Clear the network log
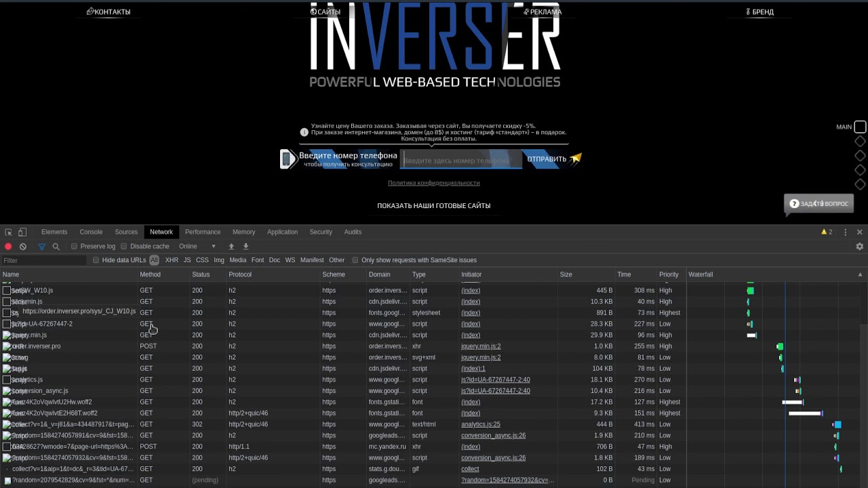The image size is (868, 488). click(x=23, y=247)
